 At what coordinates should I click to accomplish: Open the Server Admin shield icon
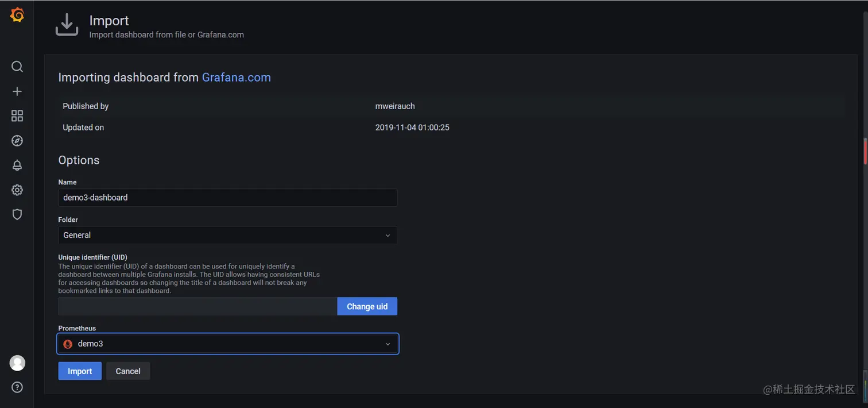click(17, 215)
